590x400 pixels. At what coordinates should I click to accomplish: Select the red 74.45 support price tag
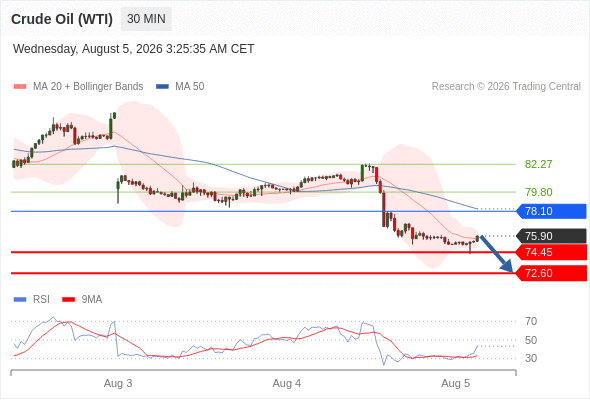(552, 252)
